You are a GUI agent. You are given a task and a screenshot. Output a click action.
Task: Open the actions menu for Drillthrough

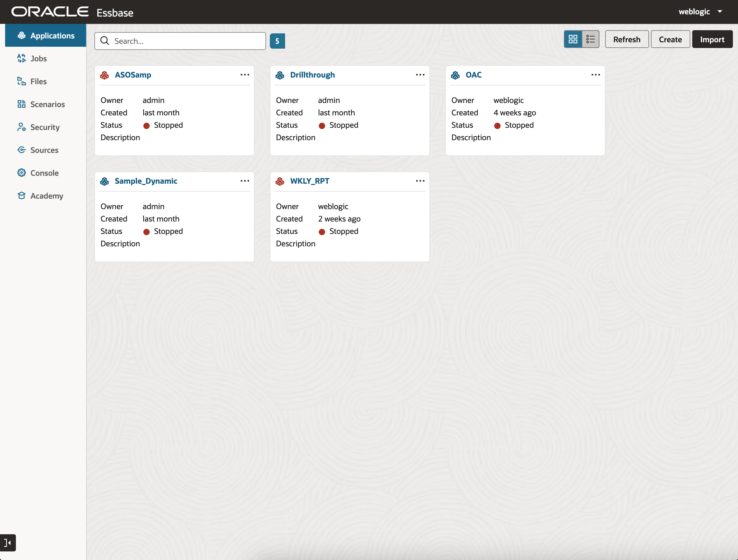click(x=420, y=75)
